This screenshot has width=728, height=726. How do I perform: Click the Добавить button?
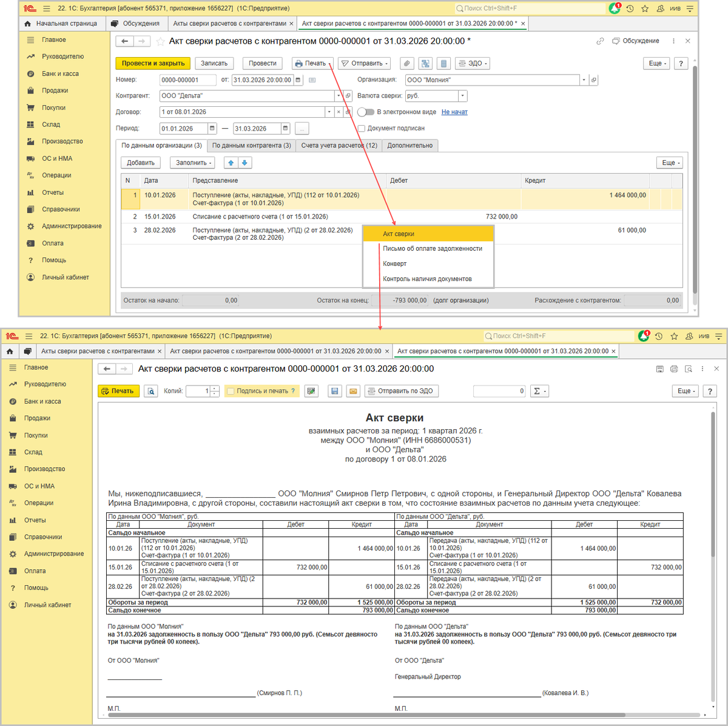pyautogui.click(x=141, y=163)
